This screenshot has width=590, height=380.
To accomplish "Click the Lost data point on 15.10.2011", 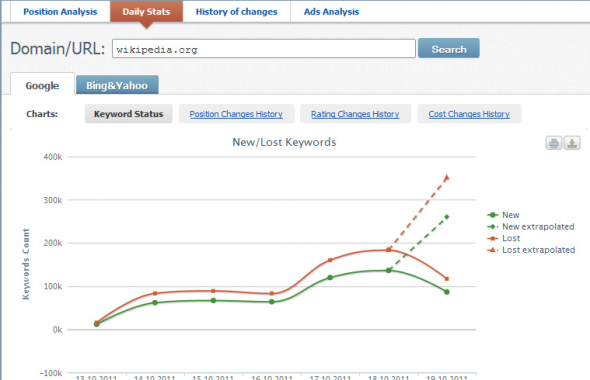I will [213, 291].
